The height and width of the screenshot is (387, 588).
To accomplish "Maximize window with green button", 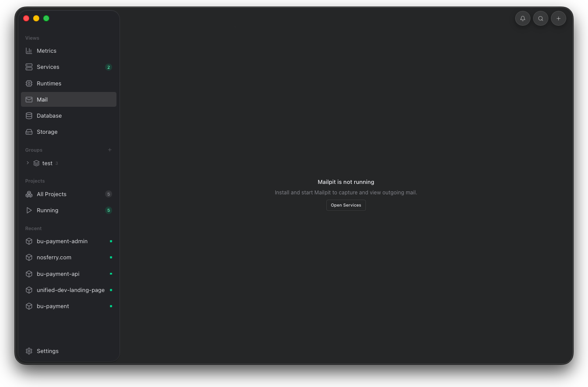I will click(46, 18).
